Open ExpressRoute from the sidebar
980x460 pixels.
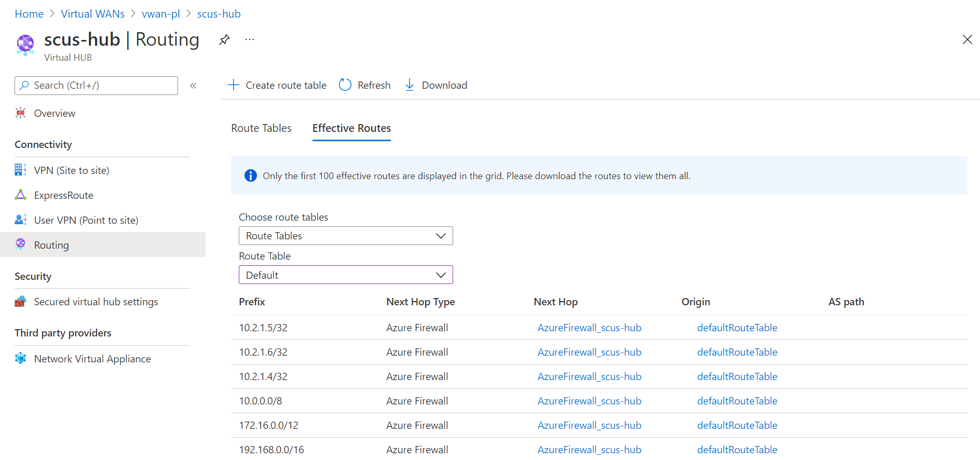pyautogui.click(x=63, y=195)
